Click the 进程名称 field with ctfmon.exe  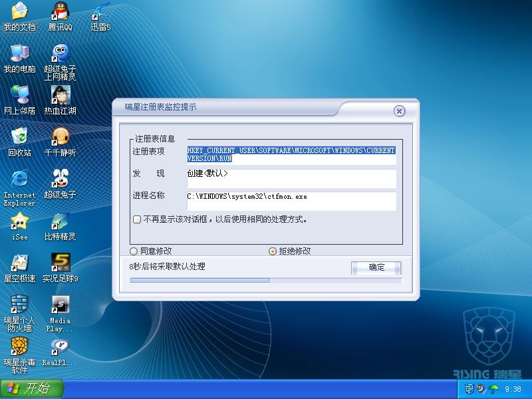tap(291, 201)
